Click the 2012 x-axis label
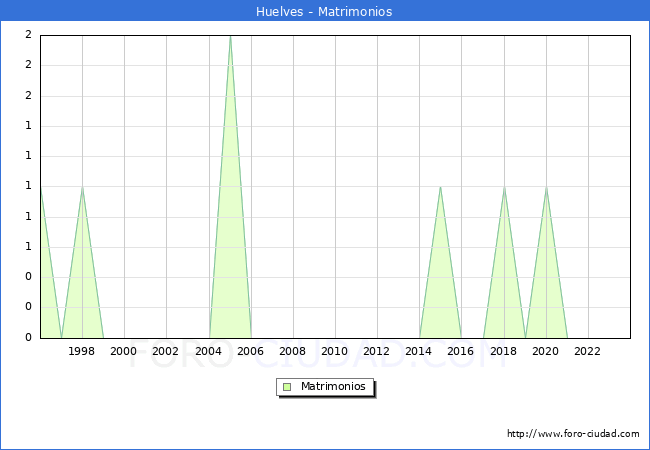Image resolution: width=650 pixels, height=450 pixels. pos(376,351)
